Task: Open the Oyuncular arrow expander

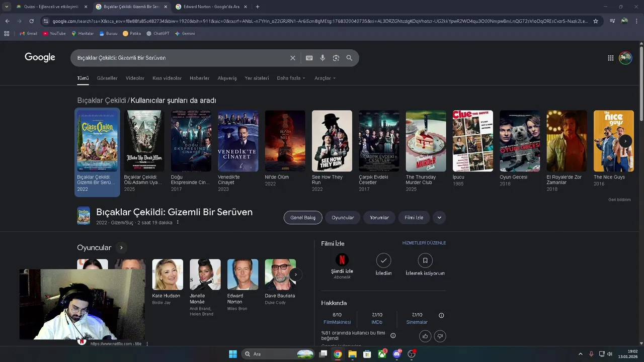Action: pos(121,247)
